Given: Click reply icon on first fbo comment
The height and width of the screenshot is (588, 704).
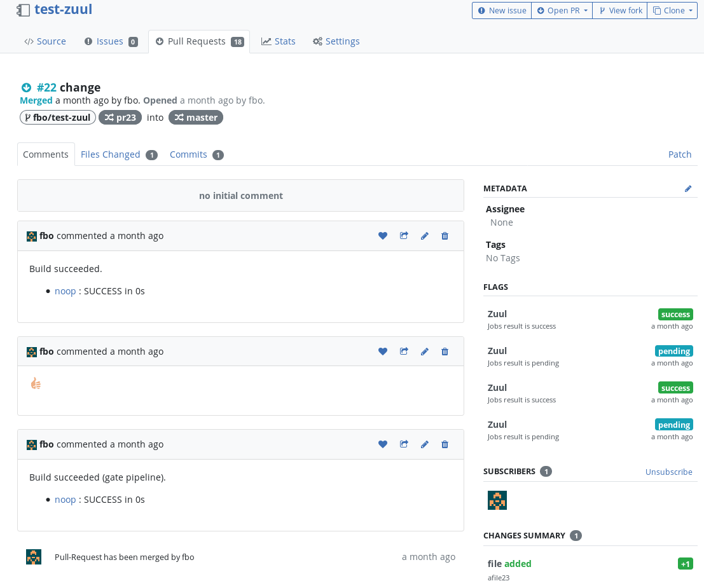Looking at the screenshot, I should (404, 236).
